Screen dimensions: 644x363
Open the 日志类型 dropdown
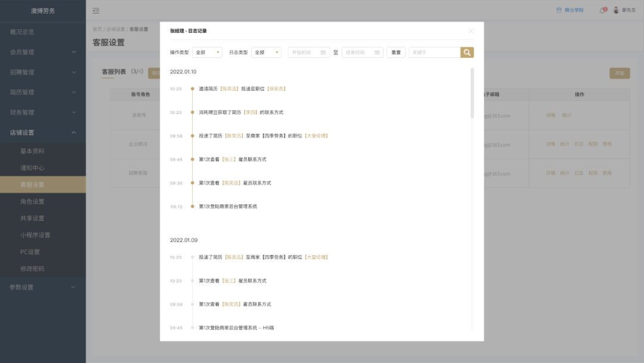pyautogui.click(x=266, y=52)
